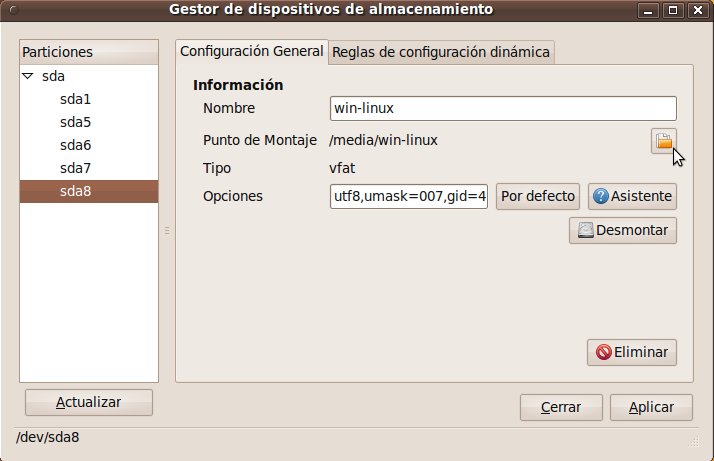Click the Actualizar button
This screenshot has height=461, width=714.
[x=89, y=402]
